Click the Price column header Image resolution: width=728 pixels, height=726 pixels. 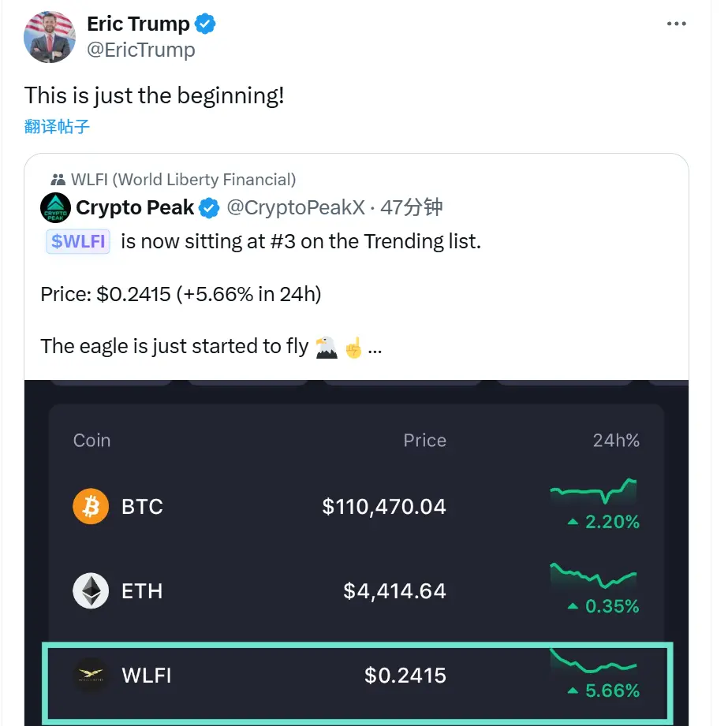click(424, 441)
